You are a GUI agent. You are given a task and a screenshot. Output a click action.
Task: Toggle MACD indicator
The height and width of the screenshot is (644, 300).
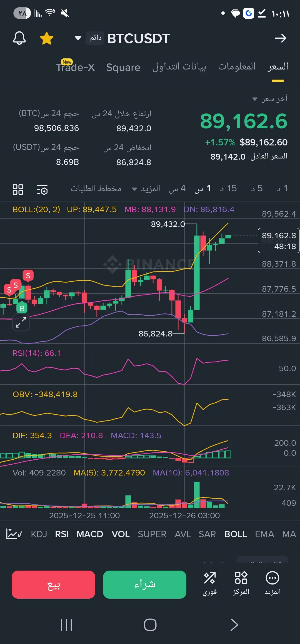(90, 534)
